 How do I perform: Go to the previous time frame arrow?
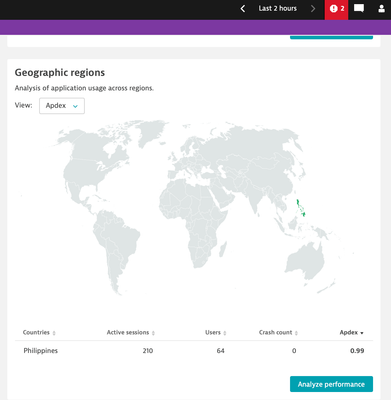pos(243,9)
